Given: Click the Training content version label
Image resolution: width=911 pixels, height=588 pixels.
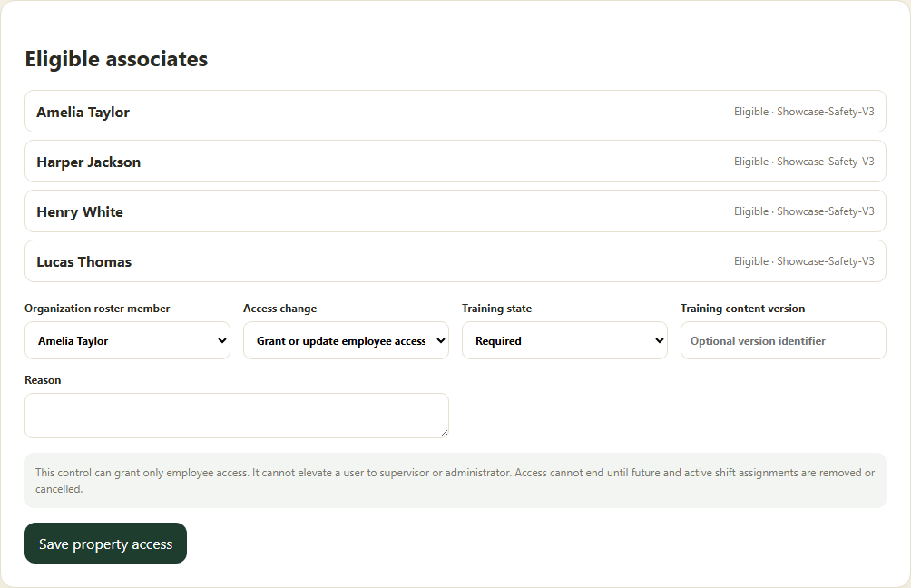Looking at the screenshot, I should click(742, 309).
